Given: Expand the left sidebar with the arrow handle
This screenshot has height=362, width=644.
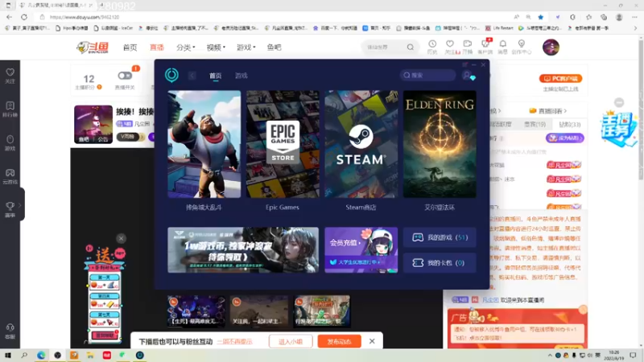Looking at the screenshot, I should point(19,205).
